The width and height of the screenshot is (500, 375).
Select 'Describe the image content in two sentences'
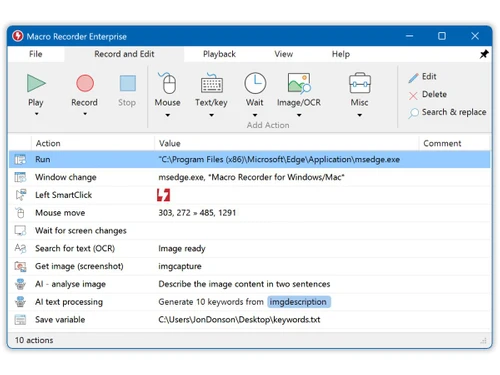244,284
